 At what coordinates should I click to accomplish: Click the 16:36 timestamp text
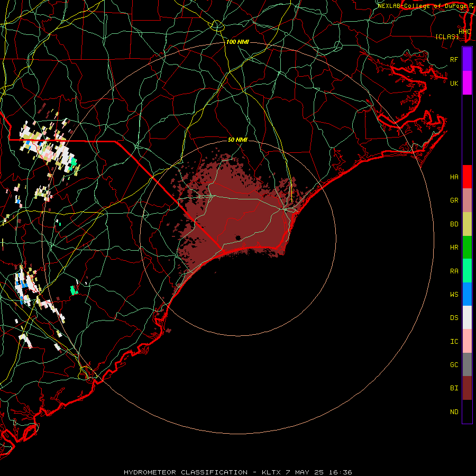coord(341,472)
